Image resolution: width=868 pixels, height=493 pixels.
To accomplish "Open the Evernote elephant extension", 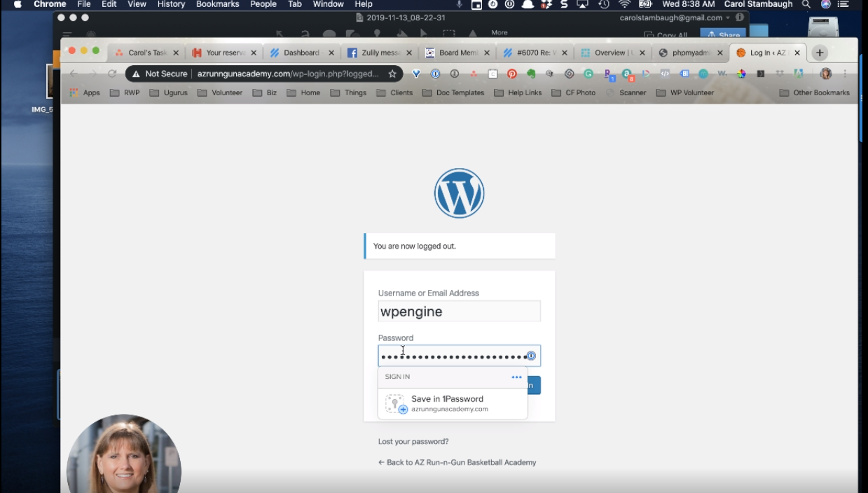I will click(x=531, y=74).
